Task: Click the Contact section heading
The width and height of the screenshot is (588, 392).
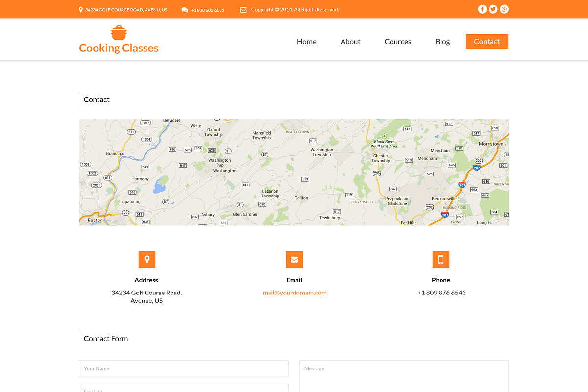Action: (x=97, y=99)
